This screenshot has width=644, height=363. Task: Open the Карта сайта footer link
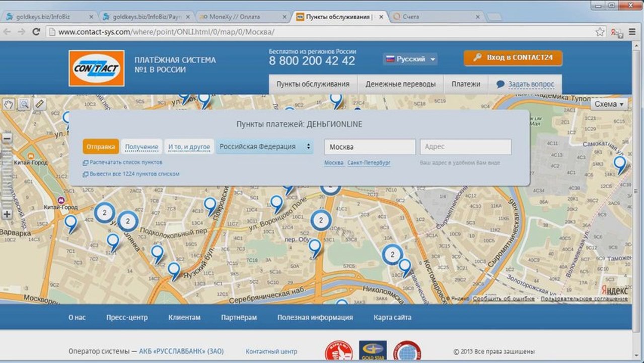tap(392, 318)
